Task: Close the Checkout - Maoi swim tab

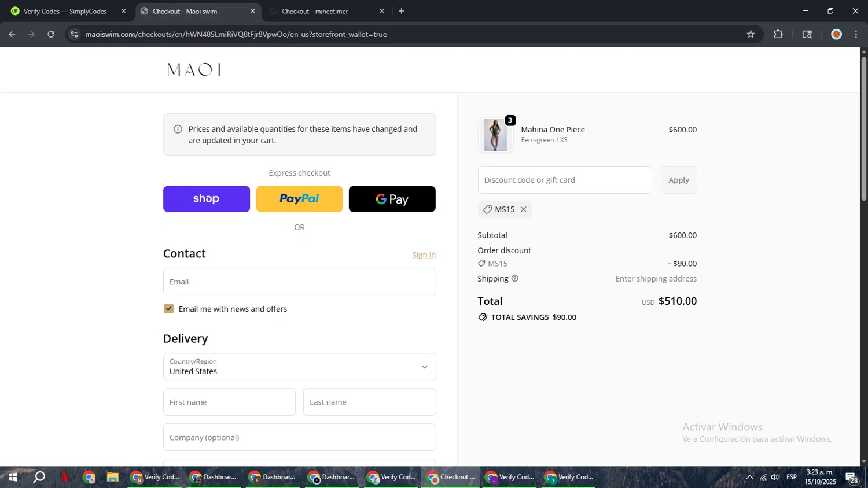Action: click(252, 11)
